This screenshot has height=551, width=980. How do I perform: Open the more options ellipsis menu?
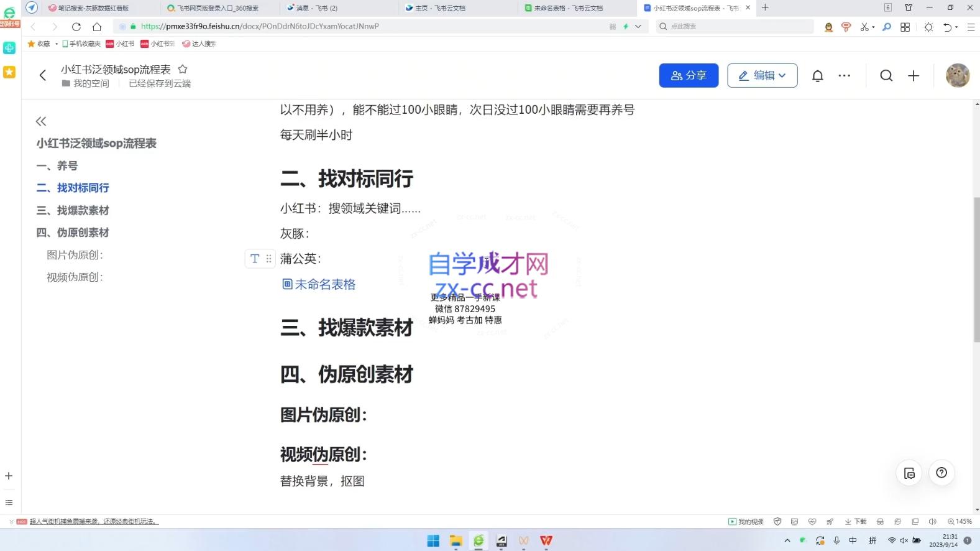[x=844, y=76]
